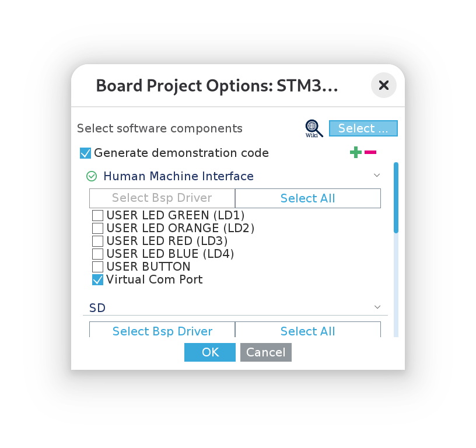
Task: Click the green plus expand-all icon
Action: click(x=355, y=152)
